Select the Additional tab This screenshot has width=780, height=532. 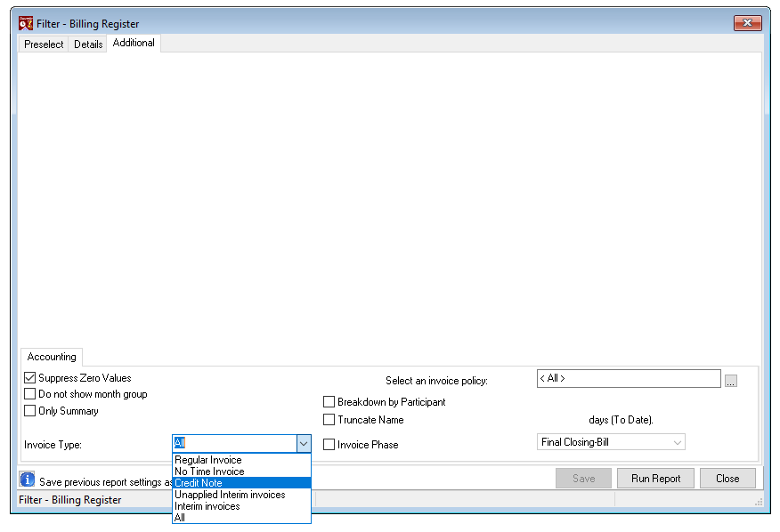pyautogui.click(x=134, y=43)
